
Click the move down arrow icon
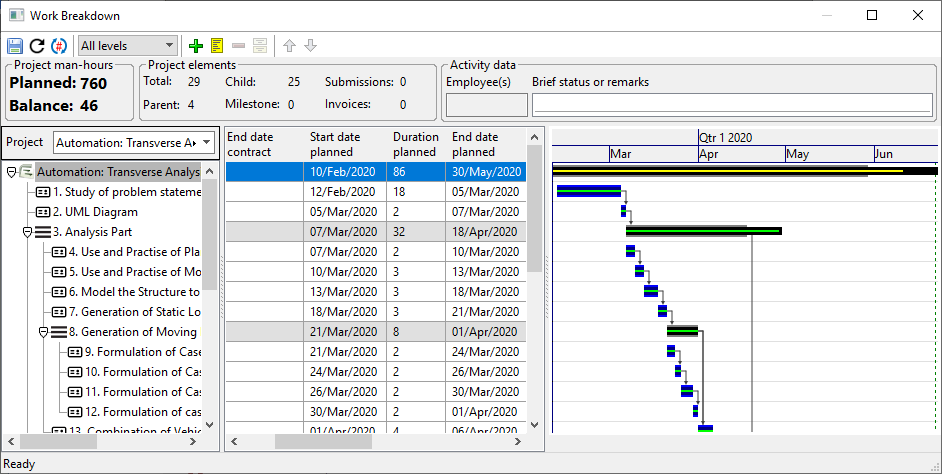coord(310,46)
